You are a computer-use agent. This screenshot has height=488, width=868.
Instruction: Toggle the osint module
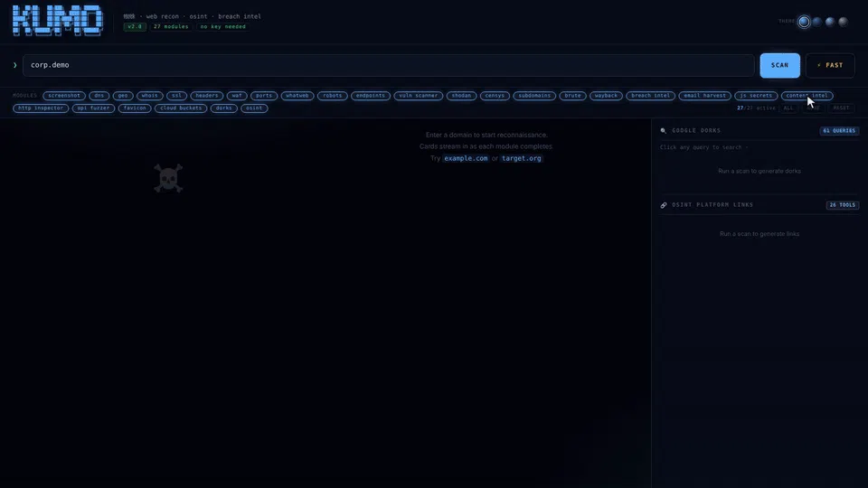pyautogui.click(x=254, y=108)
